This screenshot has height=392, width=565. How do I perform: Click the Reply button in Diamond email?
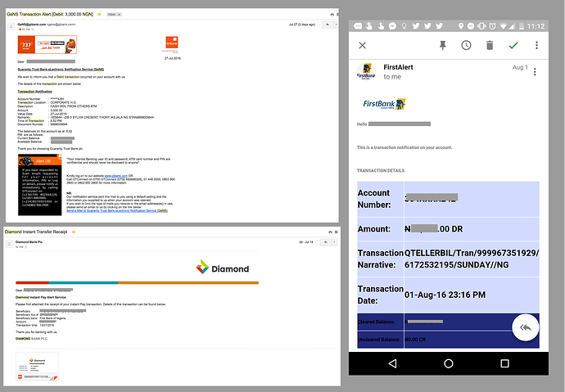click(x=325, y=242)
